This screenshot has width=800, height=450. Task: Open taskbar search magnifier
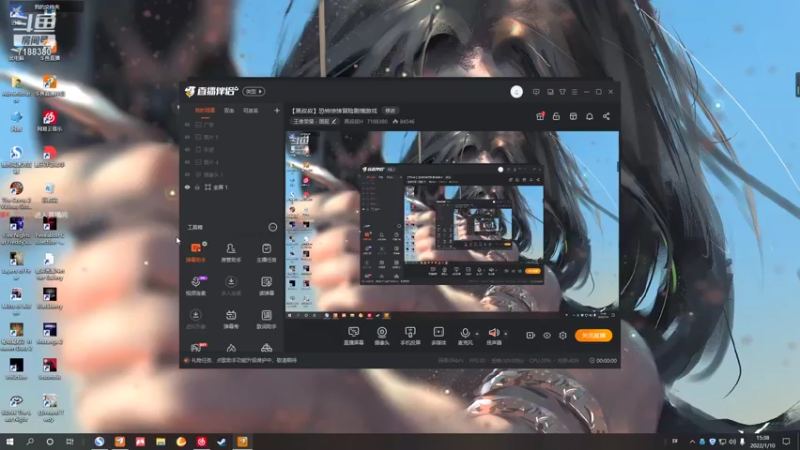coord(30,441)
